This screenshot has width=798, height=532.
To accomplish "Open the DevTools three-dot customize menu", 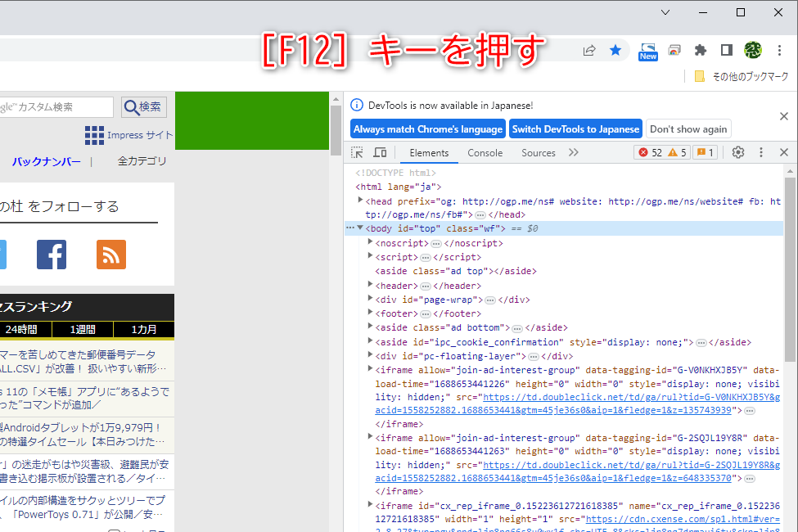I will pos(760,151).
